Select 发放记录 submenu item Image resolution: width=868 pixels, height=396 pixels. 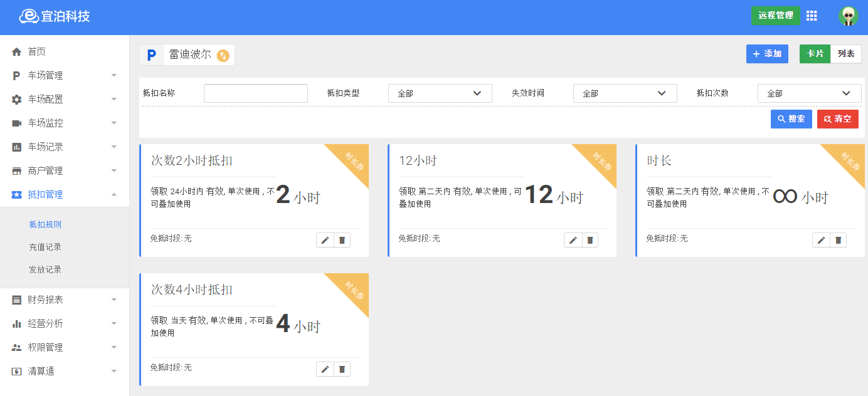pos(45,269)
